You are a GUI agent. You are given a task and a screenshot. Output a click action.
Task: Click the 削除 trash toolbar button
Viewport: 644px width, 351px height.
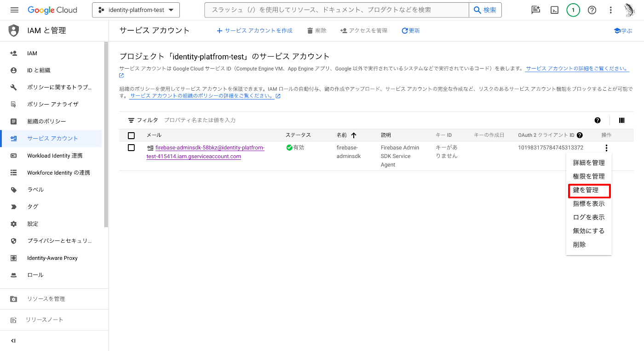pyautogui.click(x=316, y=30)
